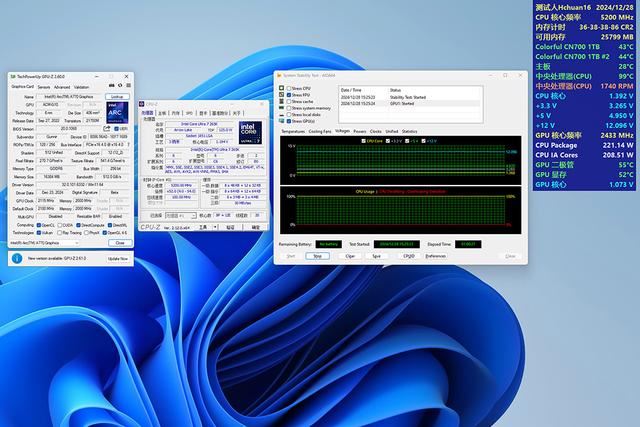Click the Stop button in AIDA64
The height and width of the screenshot is (427, 640).
click(318, 256)
